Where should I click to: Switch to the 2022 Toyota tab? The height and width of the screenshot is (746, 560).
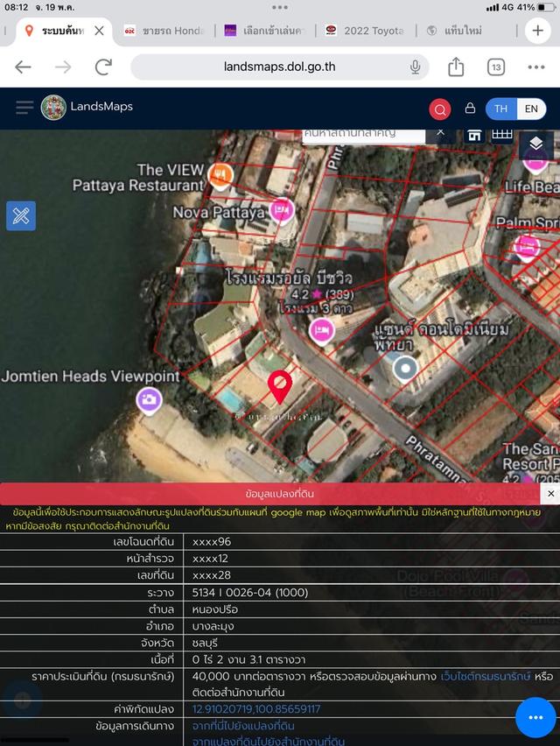tap(365, 31)
